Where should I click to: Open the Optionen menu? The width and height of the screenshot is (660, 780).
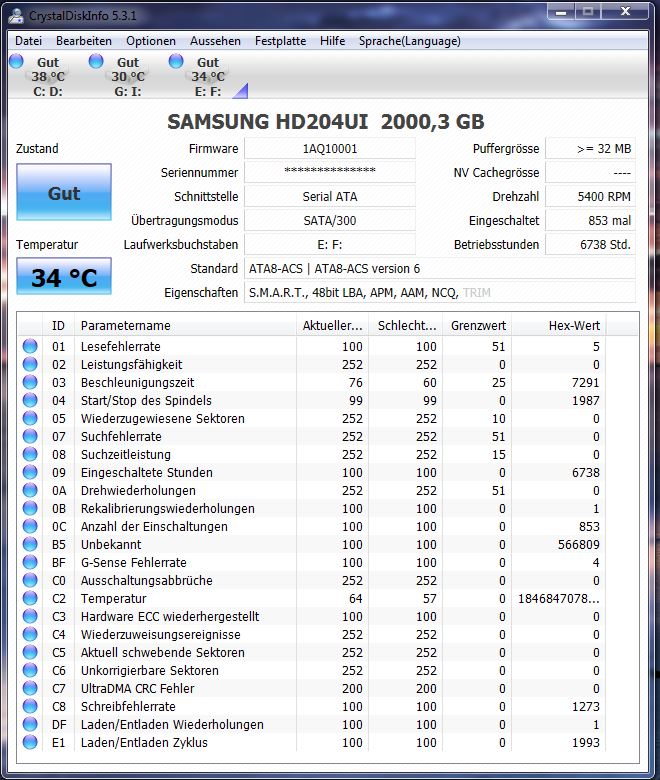pyautogui.click(x=151, y=41)
